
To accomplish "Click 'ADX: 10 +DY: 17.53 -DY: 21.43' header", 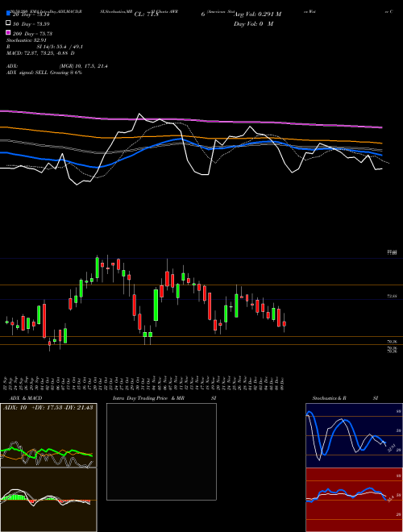I will pyautogui.click(x=48, y=408).
